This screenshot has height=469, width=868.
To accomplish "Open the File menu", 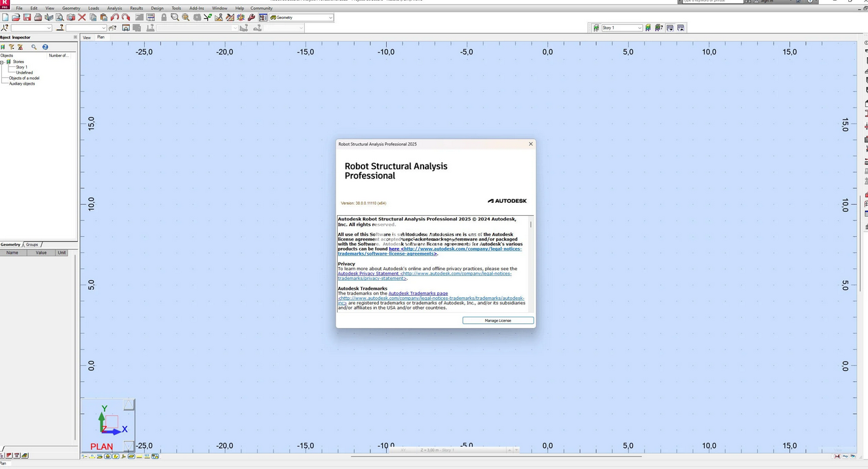I will pyautogui.click(x=19, y=9).
